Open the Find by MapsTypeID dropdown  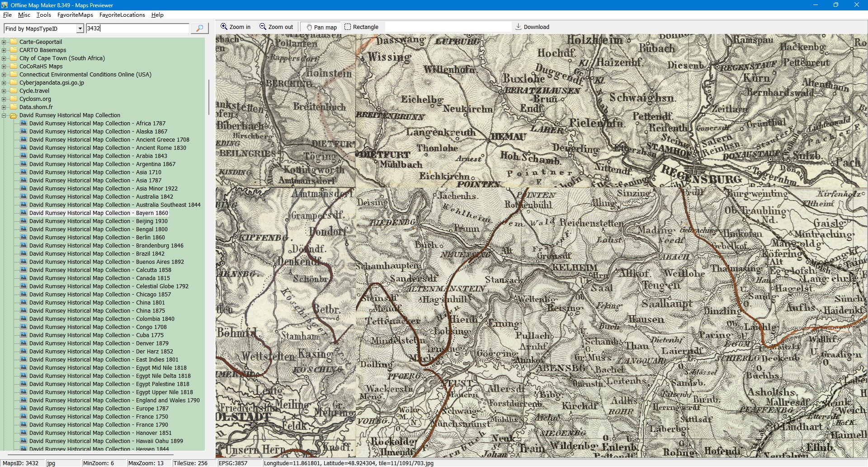pos(80,29)
